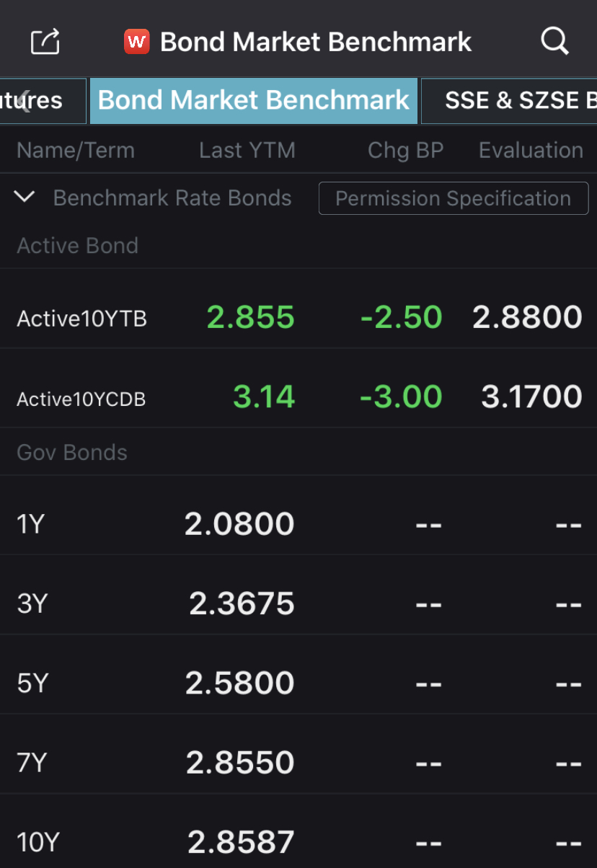Tap the red Wind app logo
597x868 pixels.
(136, 42)
